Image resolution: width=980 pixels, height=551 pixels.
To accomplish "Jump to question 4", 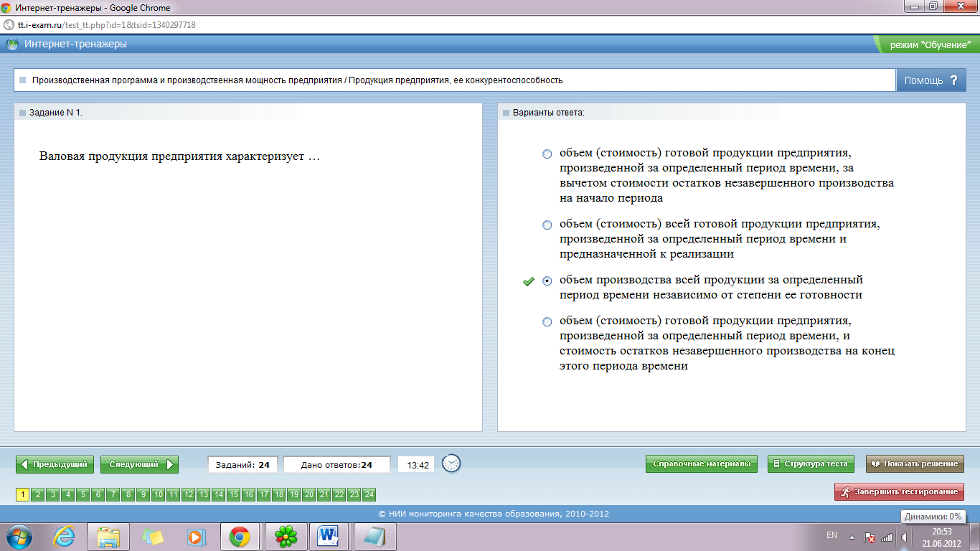I will [x=67, y=494].
